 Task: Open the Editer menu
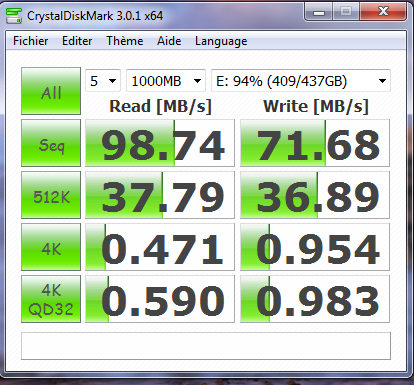(77, 41)
